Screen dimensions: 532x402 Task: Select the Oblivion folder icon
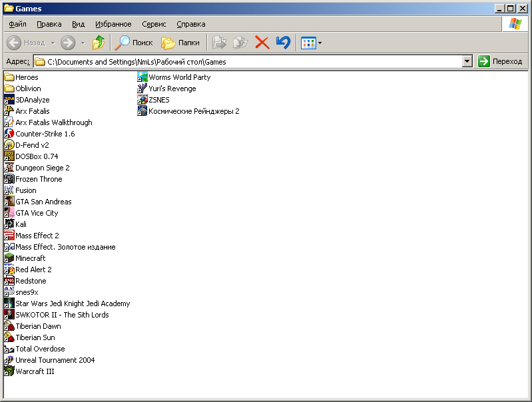(9, 89)
